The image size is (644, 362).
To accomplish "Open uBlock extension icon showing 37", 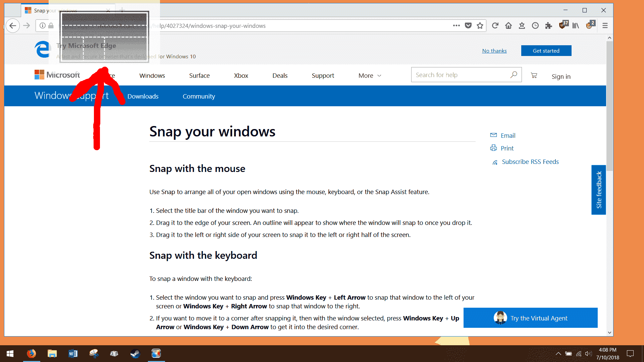I will tap(563, 25).
